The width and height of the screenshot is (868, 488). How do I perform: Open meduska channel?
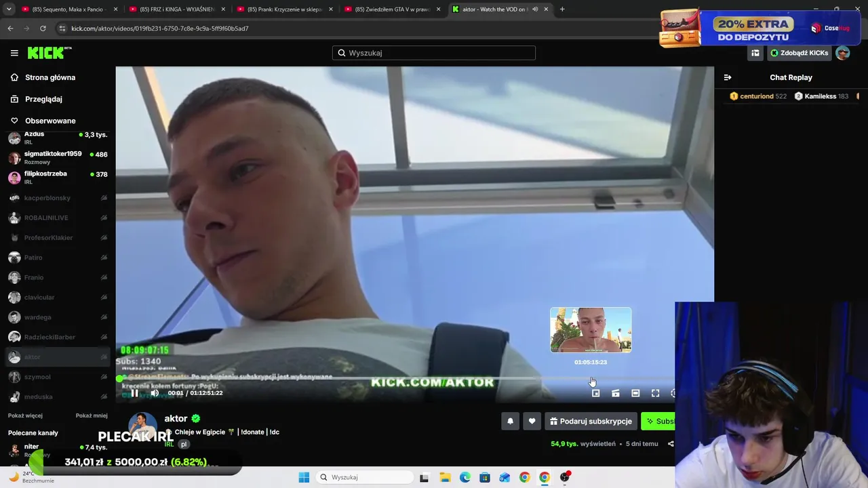[x=58, y=396]
